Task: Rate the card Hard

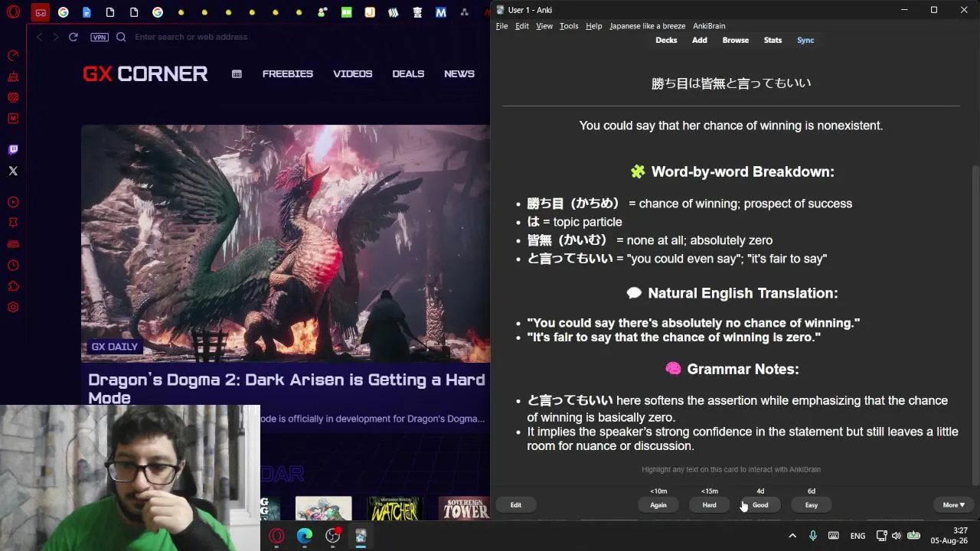Action: coord(710,505)
